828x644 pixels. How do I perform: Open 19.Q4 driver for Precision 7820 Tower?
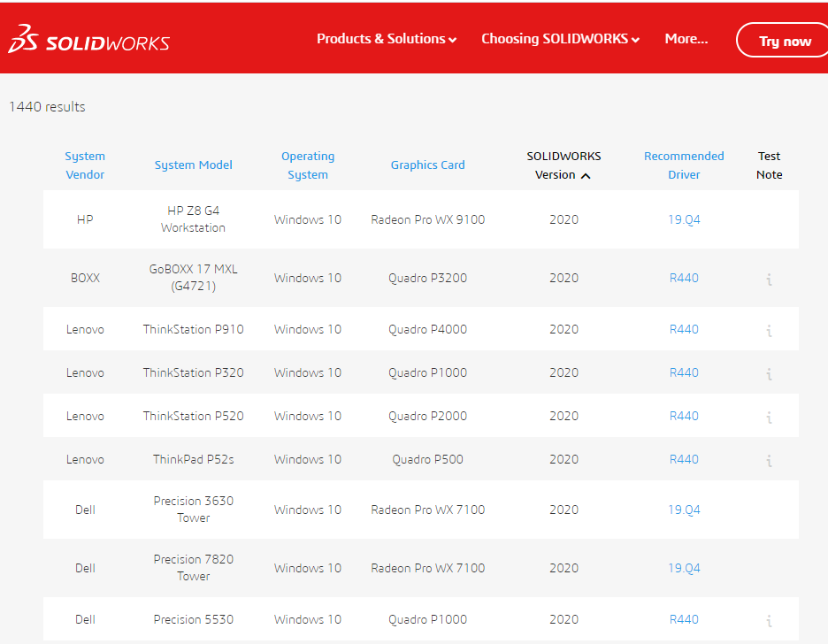point(684,569)
